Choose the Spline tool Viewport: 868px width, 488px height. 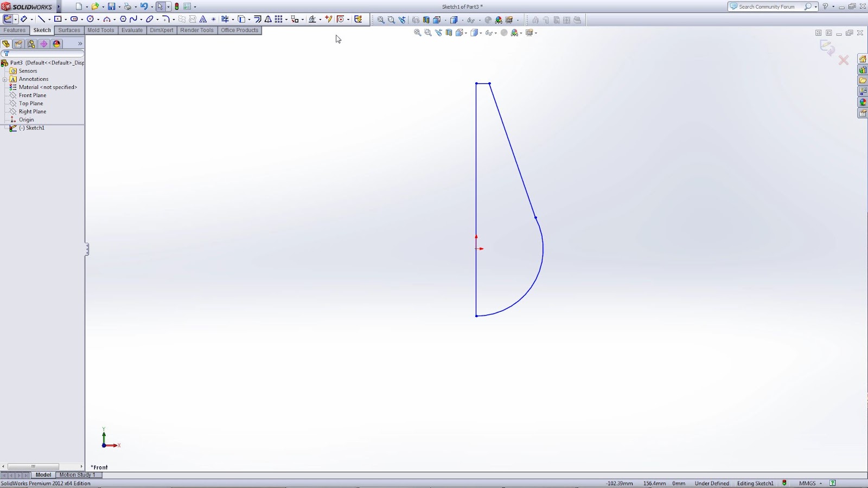133,20
